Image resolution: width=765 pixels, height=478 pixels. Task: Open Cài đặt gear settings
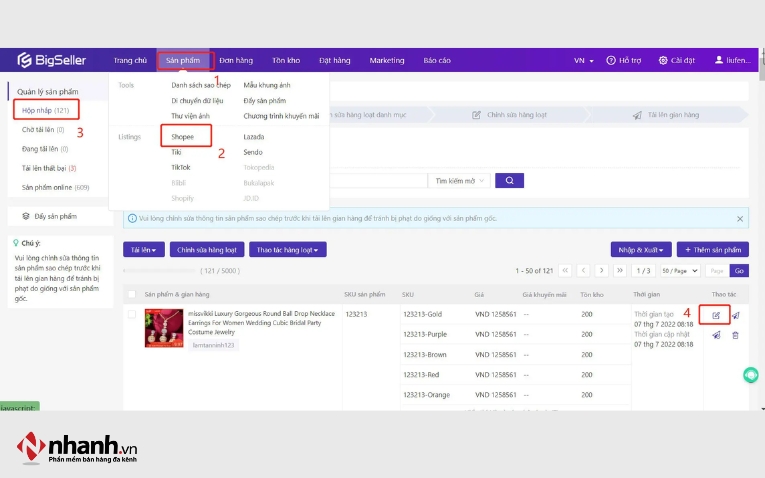click(663, 60)
